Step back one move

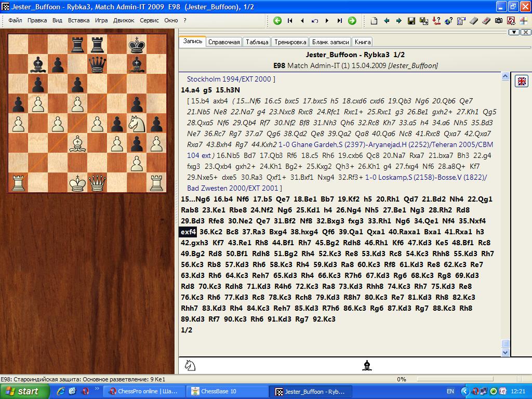point(302,21)
